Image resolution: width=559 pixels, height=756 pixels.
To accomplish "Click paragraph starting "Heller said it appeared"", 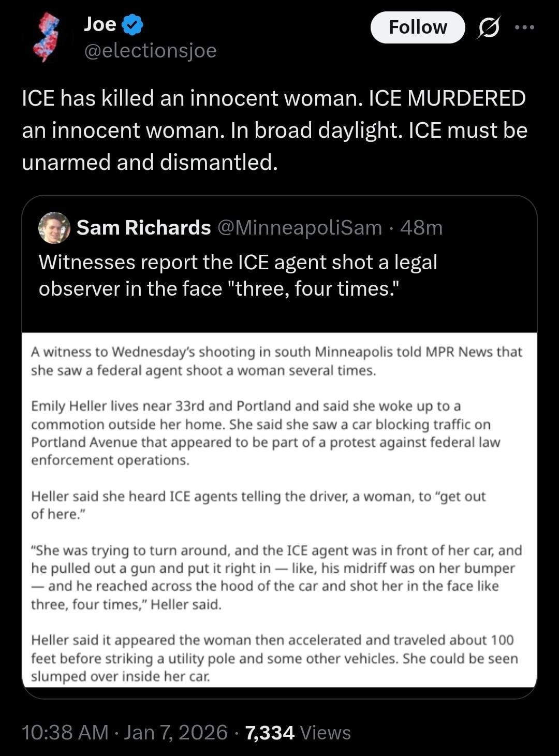I will [274, 658].
